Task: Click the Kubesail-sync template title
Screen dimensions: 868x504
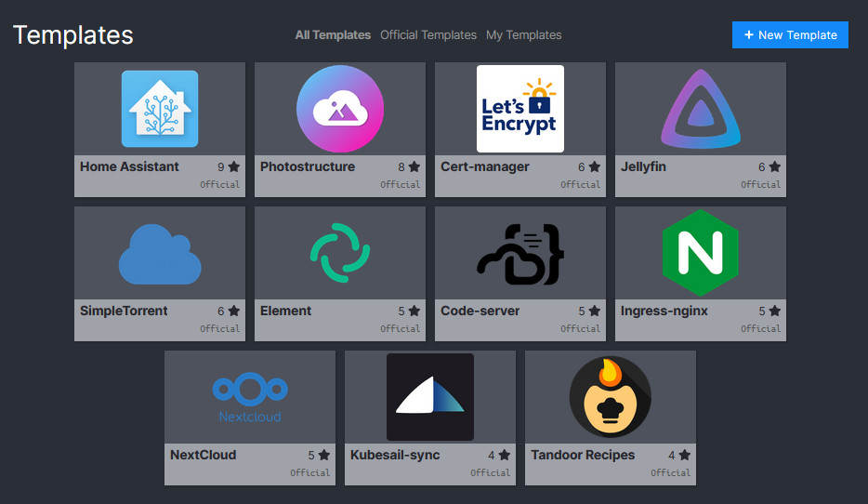Action: coord(395,455)
